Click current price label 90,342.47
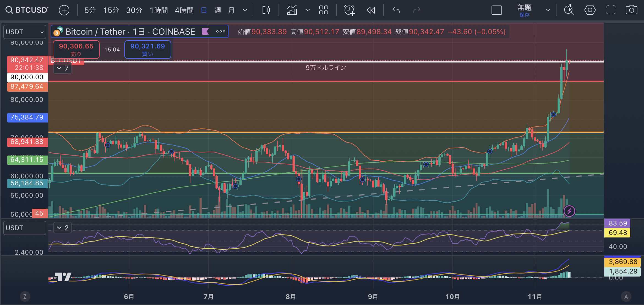This screenshot has width=644, height=305. click(x=27, y=64)
